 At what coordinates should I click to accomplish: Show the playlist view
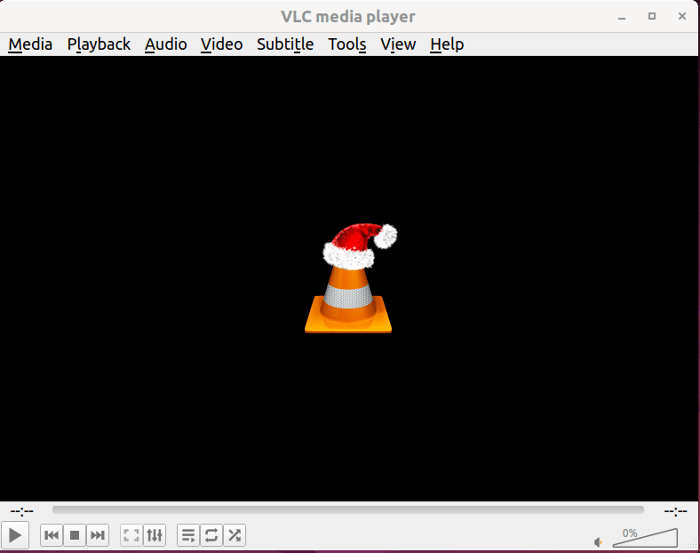(x=188, y=535)
